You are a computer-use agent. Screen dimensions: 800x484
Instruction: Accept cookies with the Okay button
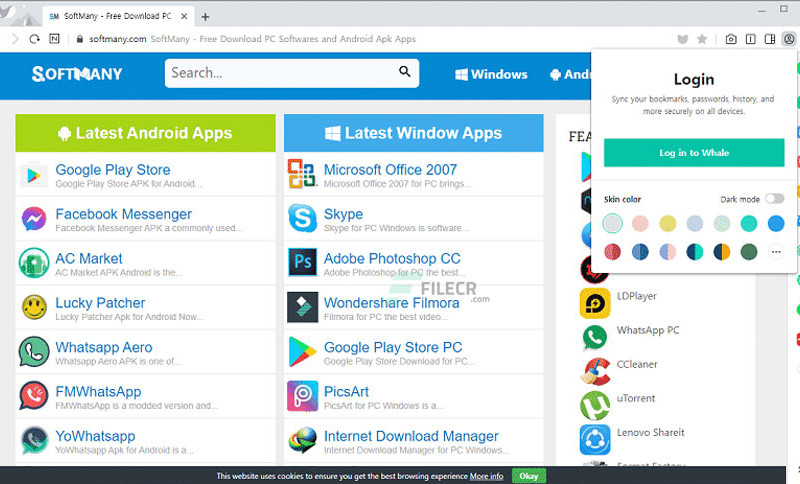pos(529,476)
